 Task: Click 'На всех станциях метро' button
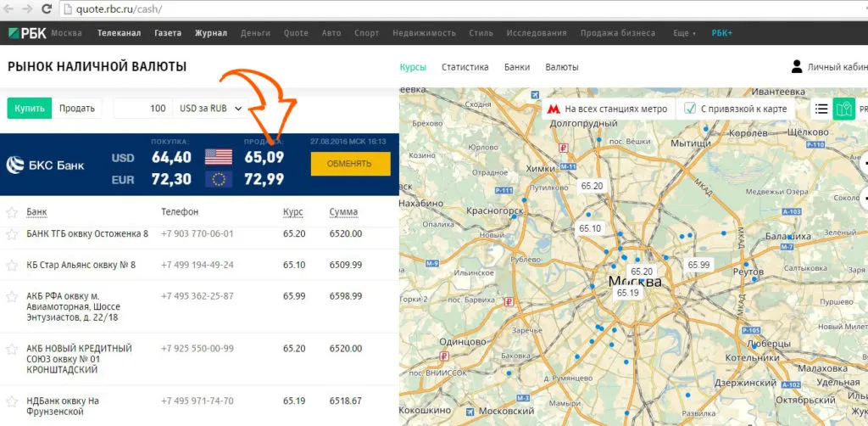click(608, 109)
